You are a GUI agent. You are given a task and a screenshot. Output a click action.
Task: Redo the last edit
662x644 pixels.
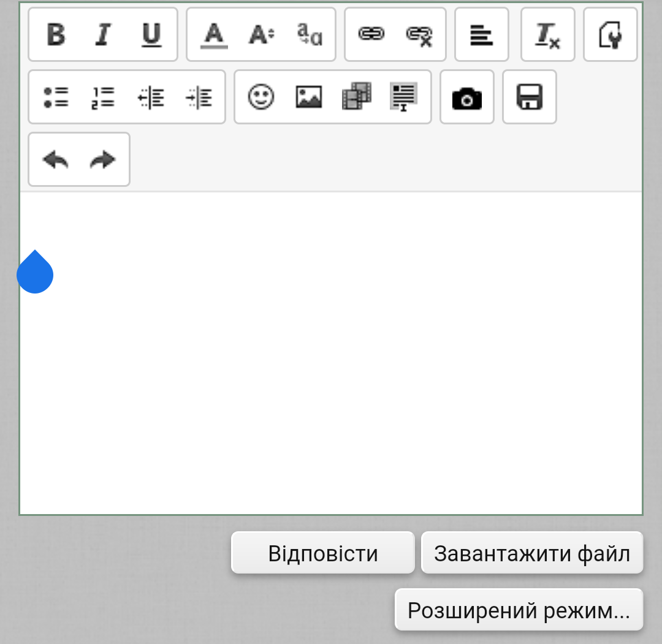point(103,159)
